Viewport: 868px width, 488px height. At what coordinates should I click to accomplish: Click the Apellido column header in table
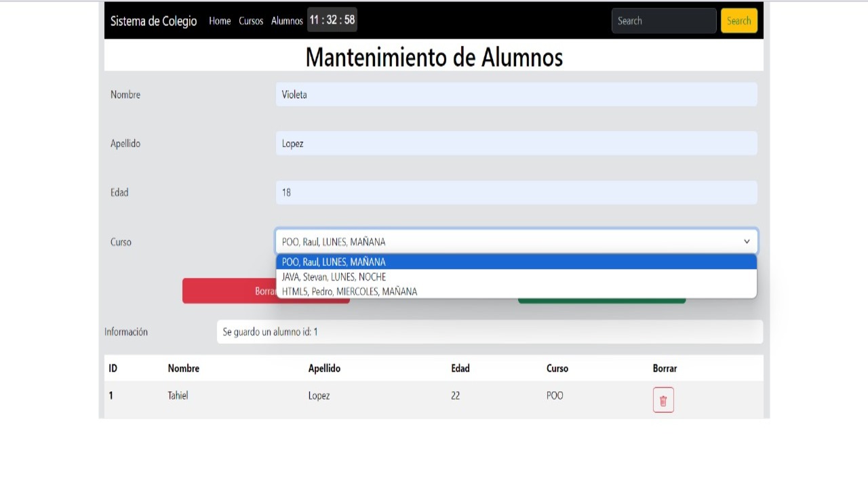324,368
